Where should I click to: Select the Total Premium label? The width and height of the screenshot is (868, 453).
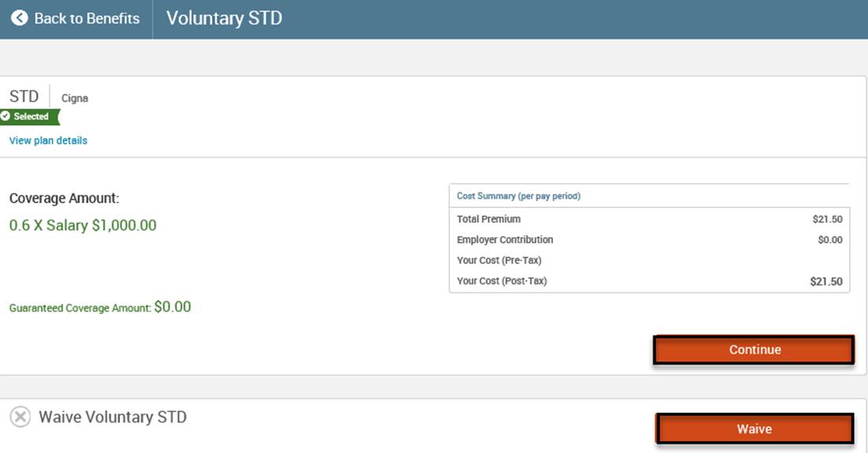point(489,219)
